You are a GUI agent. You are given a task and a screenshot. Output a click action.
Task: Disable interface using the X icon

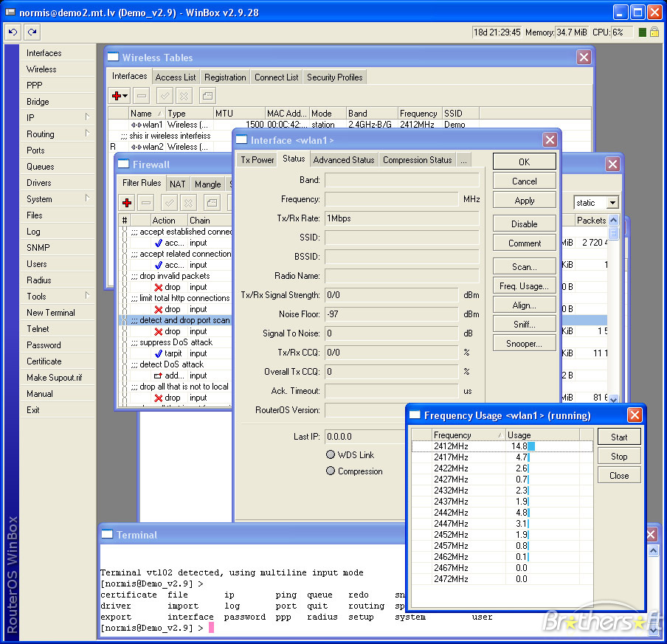tap(183, 95)
